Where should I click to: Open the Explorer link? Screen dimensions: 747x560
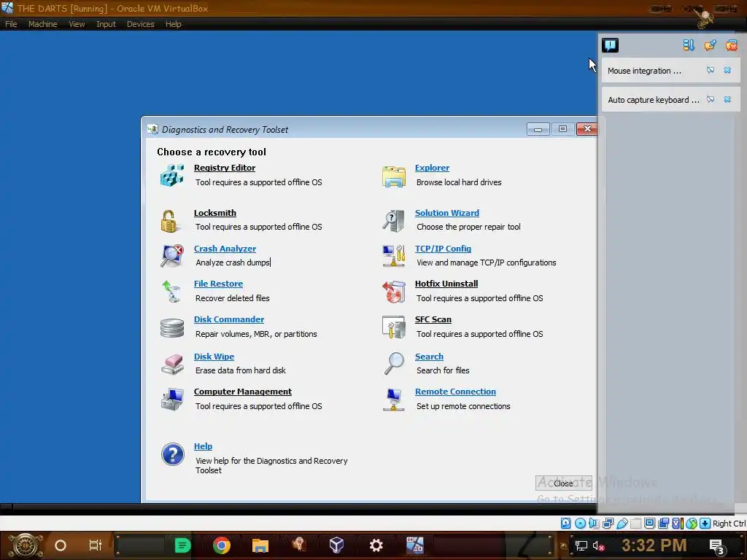point(432,168)
